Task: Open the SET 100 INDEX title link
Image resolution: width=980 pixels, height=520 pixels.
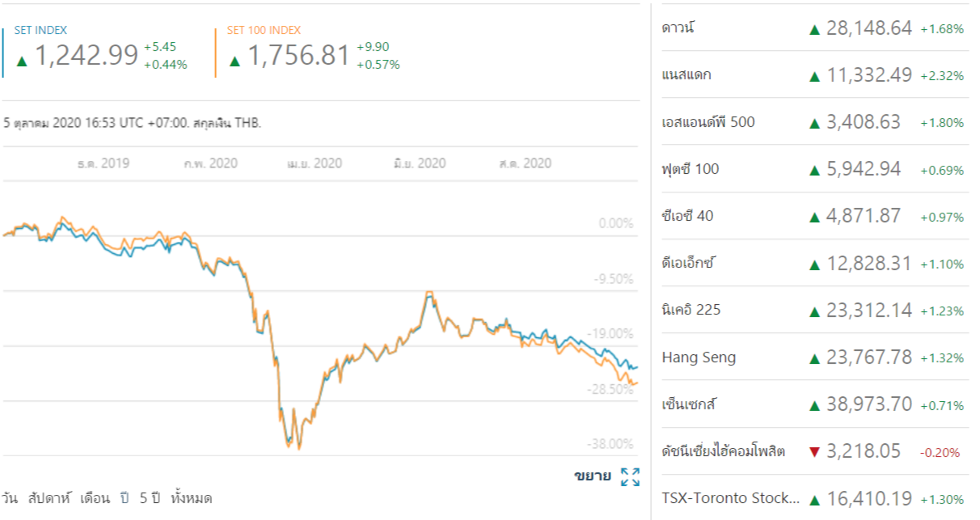Action: (x=264, y=30)
